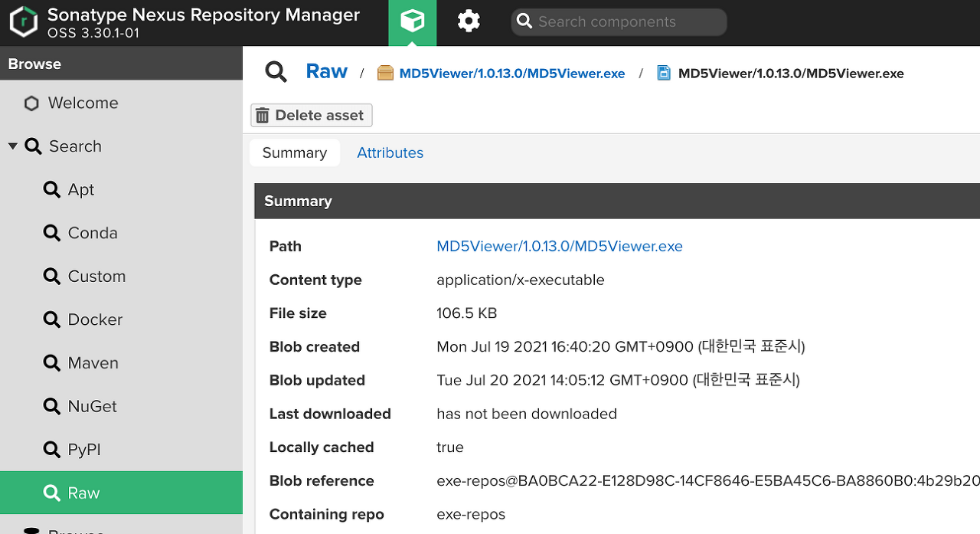This screenshot has height=534, width=980.
Task: Open the Administration gear icon
Action: pyautogui.click(x=469, y=21)
